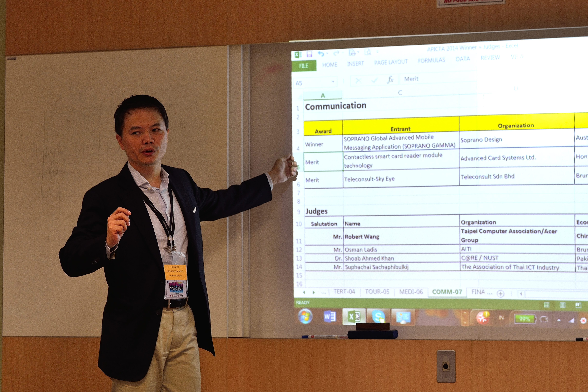Screen dimensions: 588x392
Task: Select the Robert Wang name cell
Action: coord(402,236)
